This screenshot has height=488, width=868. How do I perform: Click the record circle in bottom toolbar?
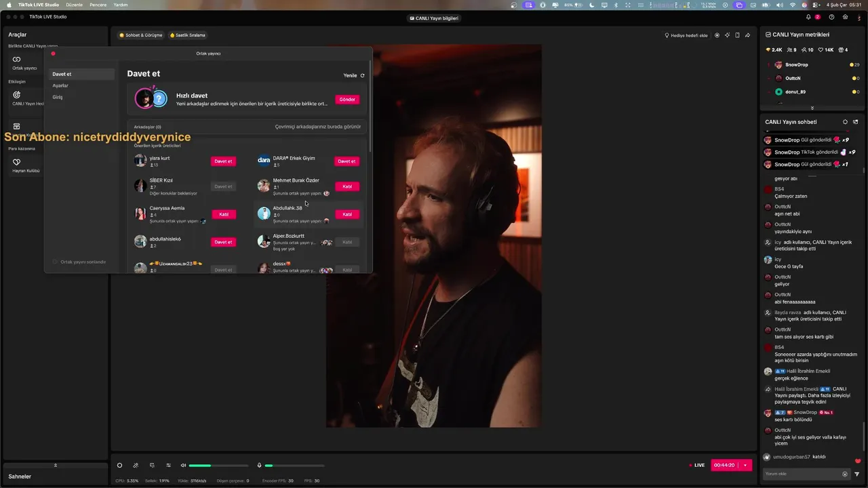point(119,465)
